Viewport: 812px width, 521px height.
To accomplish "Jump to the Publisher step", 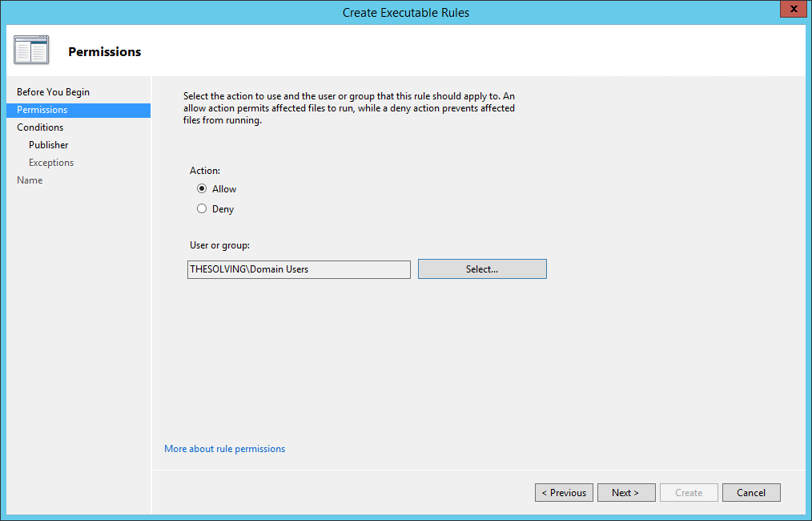I will tap(49, 144).
